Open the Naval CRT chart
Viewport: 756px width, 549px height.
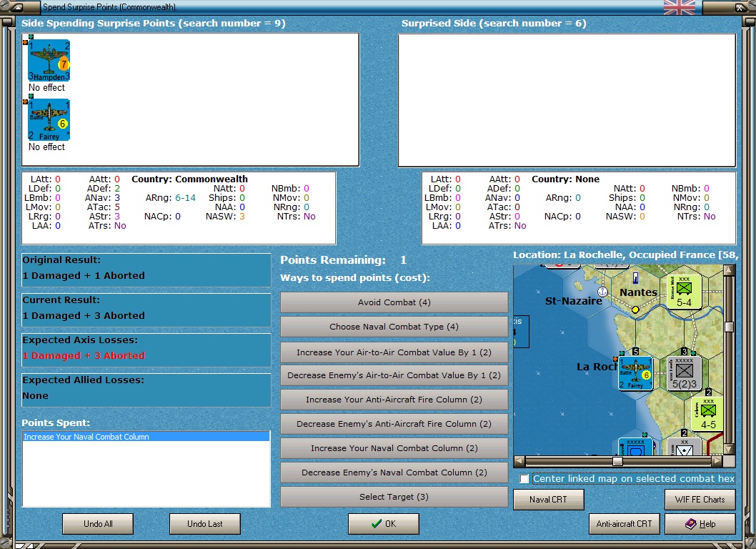tap(548, 499)
